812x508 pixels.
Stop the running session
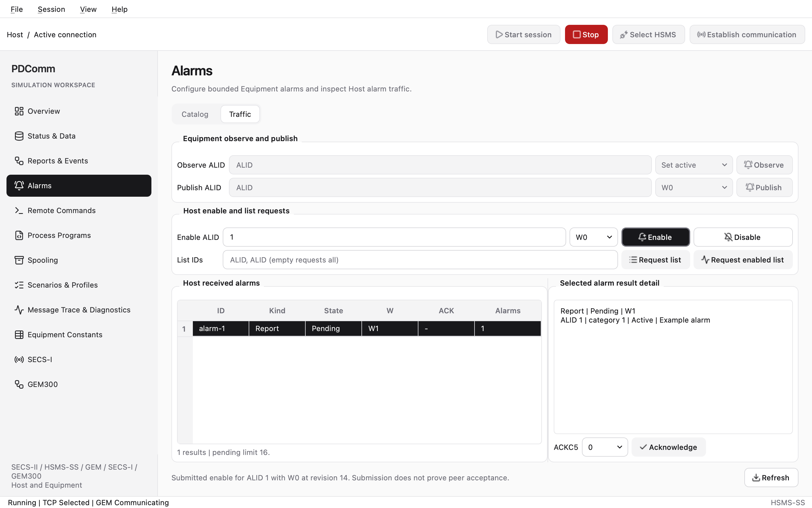pos(586,35)
